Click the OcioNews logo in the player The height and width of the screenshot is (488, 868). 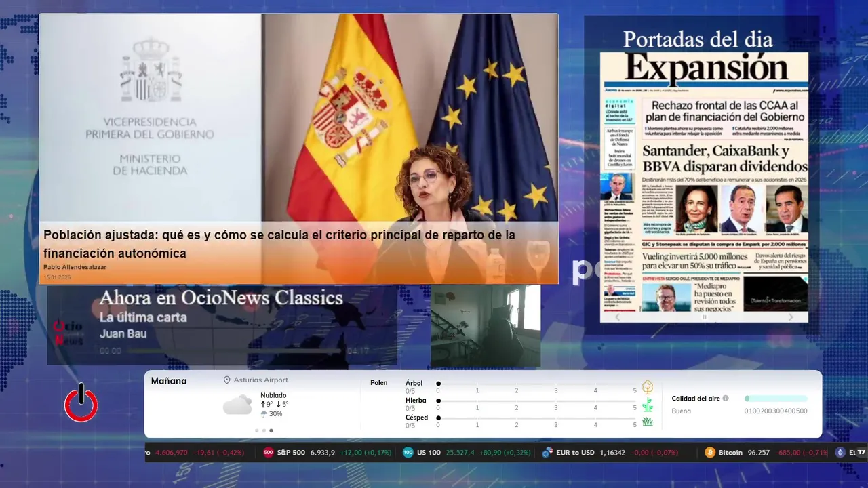point(68,332)
